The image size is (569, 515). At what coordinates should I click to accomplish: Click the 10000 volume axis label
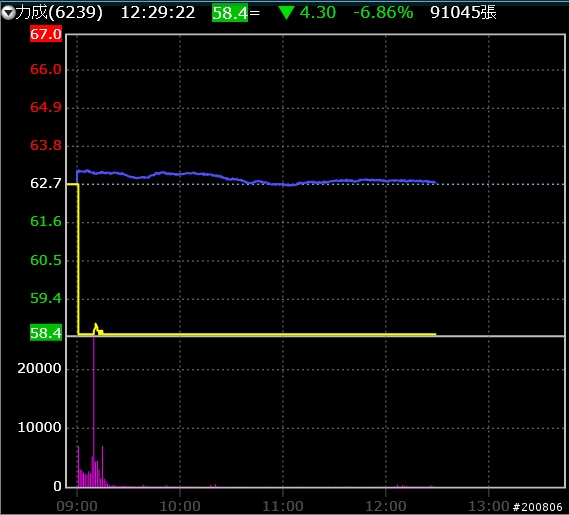tap(40, 427)
